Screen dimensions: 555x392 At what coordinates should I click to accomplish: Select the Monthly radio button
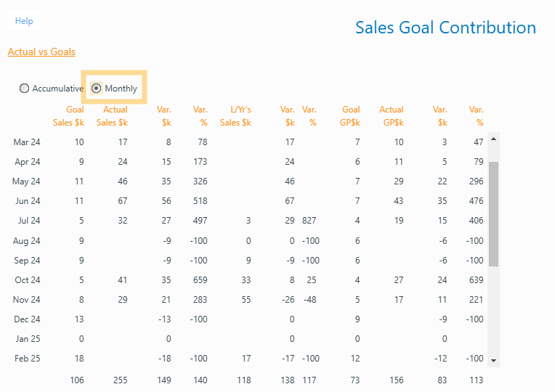click(x=97, y=89)
